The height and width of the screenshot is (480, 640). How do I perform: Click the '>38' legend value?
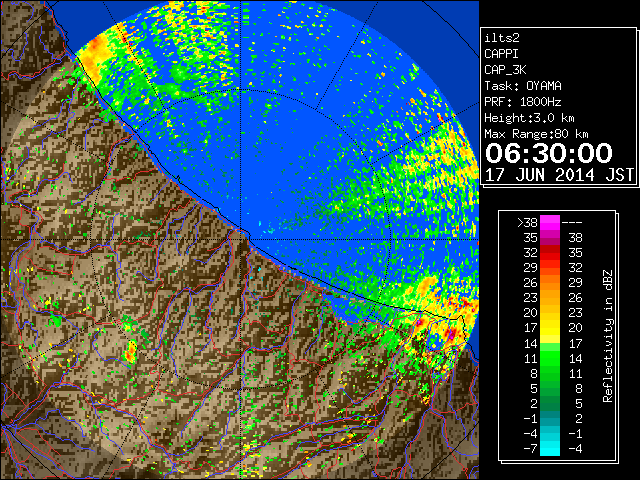click(x=527, y=222)
